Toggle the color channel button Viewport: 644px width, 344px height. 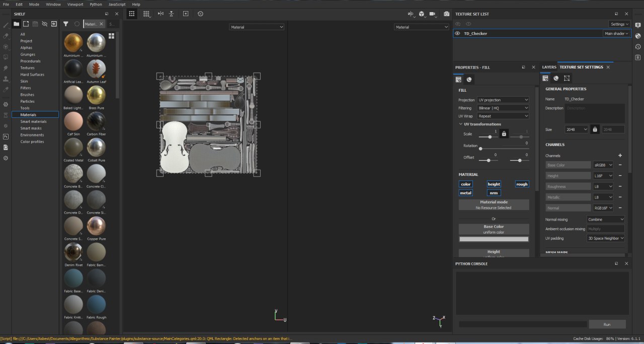click(x=466, y=184)
